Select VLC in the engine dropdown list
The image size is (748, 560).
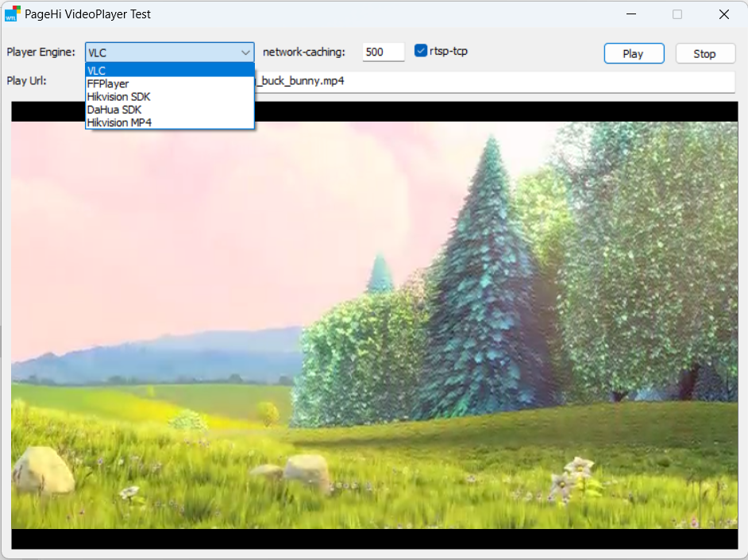click(169, 71)
